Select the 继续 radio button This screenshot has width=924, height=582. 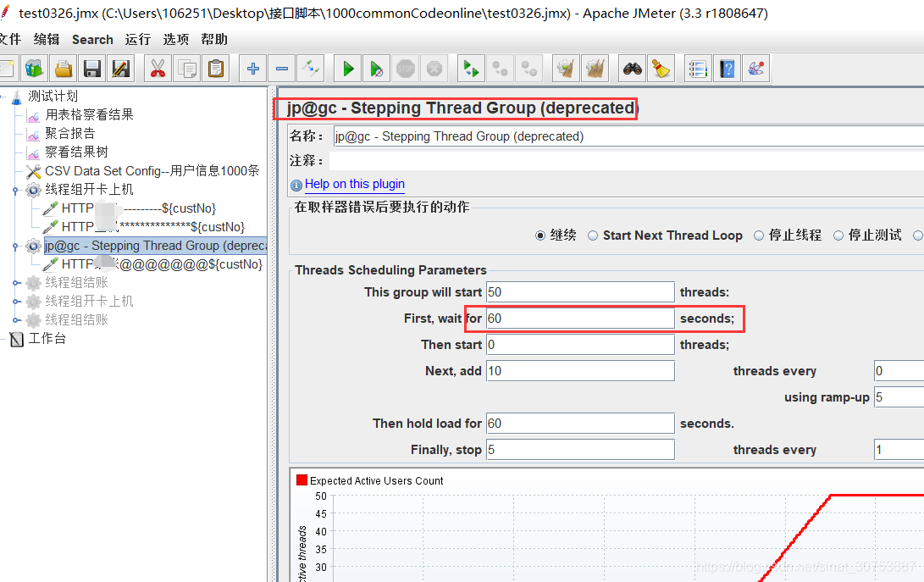point(540,236)
